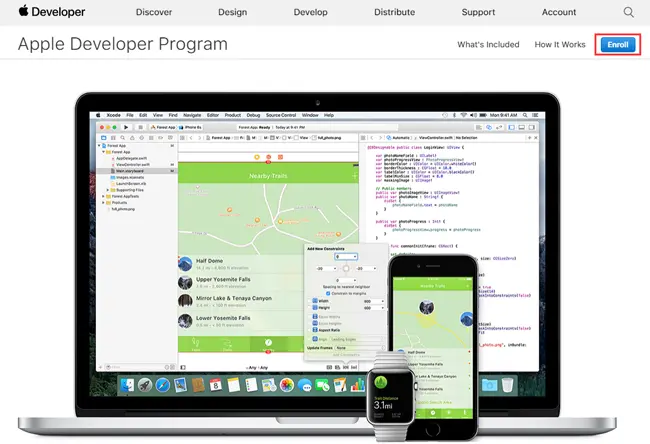The width and height of the screenshot is (650, 444).
Task: Click the Xcode menu in pictured menu bar
Action: pyautogui.click(x=114, y=115)
